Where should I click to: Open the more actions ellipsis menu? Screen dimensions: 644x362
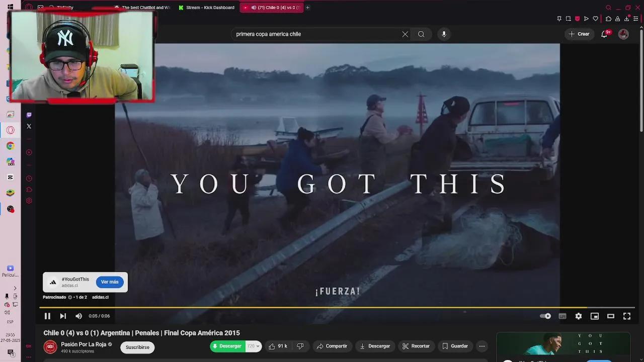click(481, 346)
